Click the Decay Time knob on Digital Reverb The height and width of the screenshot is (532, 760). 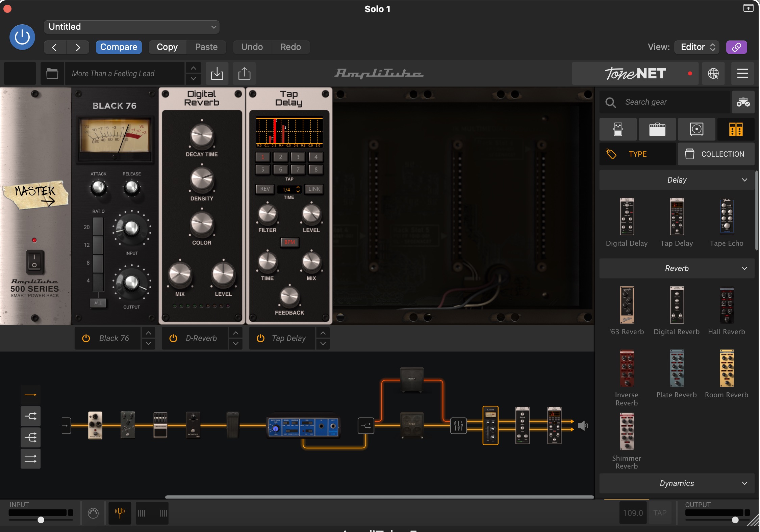(202, 136)
